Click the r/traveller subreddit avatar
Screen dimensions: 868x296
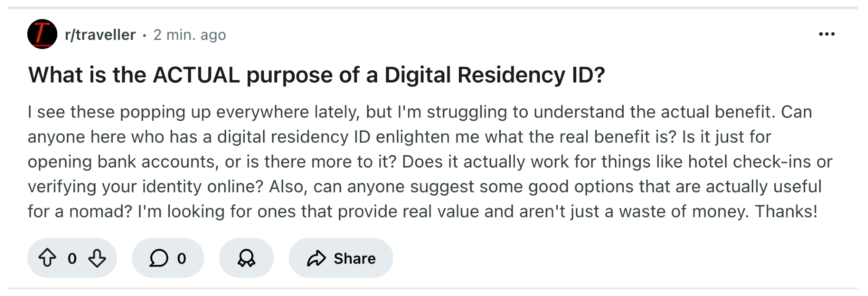(42, 34)
